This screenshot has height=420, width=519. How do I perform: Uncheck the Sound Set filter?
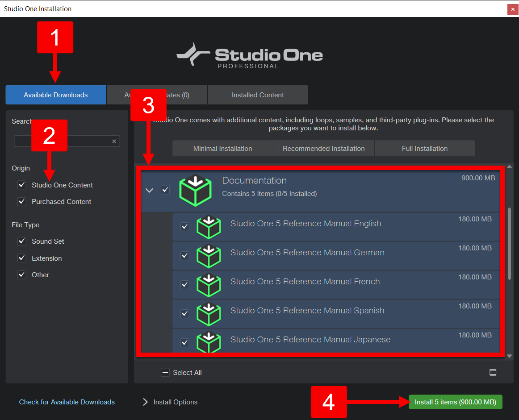(x=21, y=241)
